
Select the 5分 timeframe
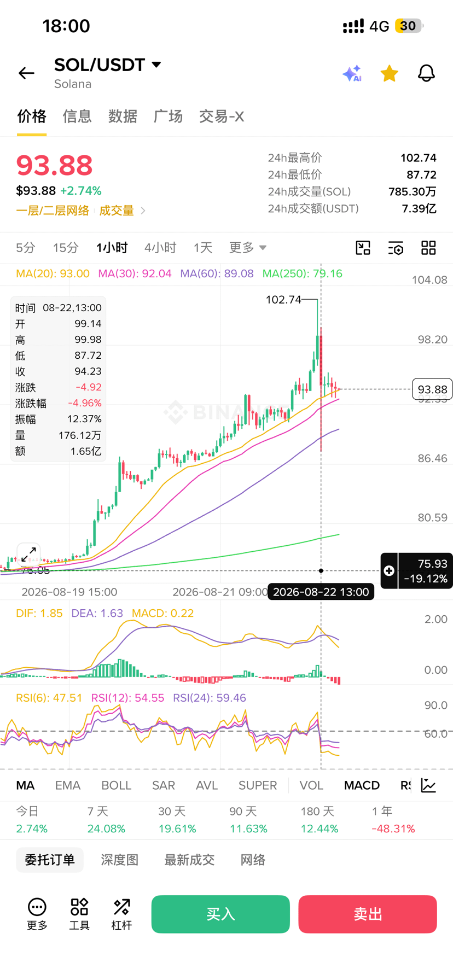pos(26,248)
